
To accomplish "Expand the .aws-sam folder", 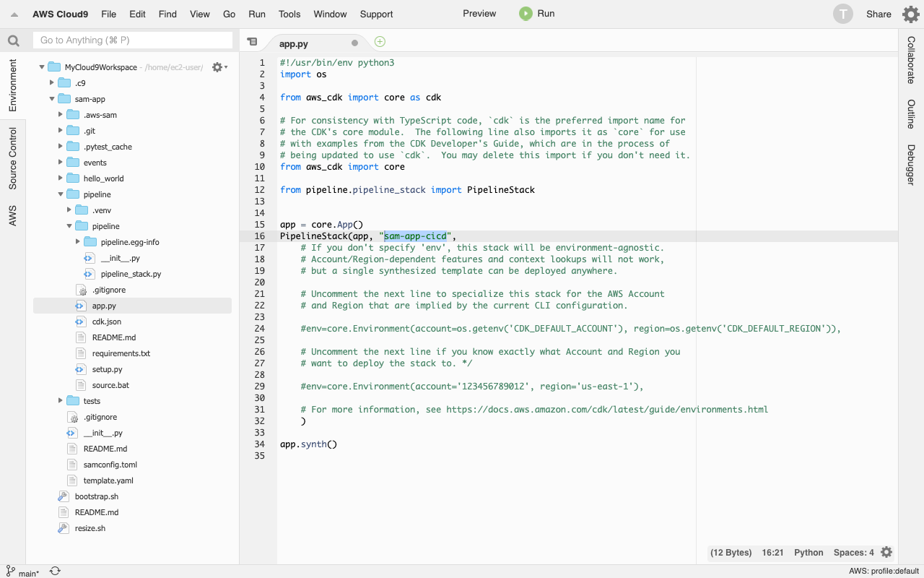I will pyautogui.click(x=61, y=115).
